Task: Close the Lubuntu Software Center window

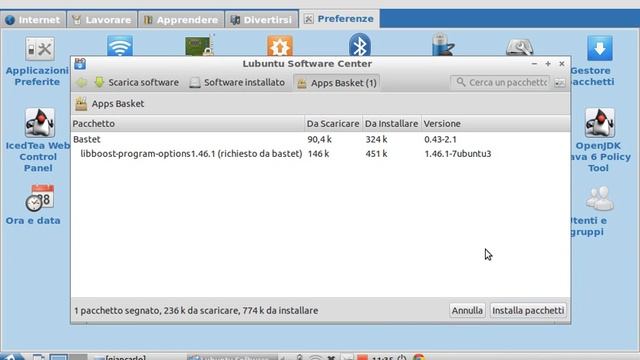Action: point(562,64)
